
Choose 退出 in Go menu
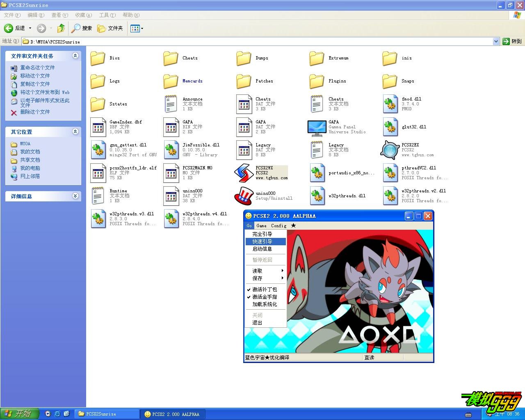pyautogui.click(x=265, y=322)
